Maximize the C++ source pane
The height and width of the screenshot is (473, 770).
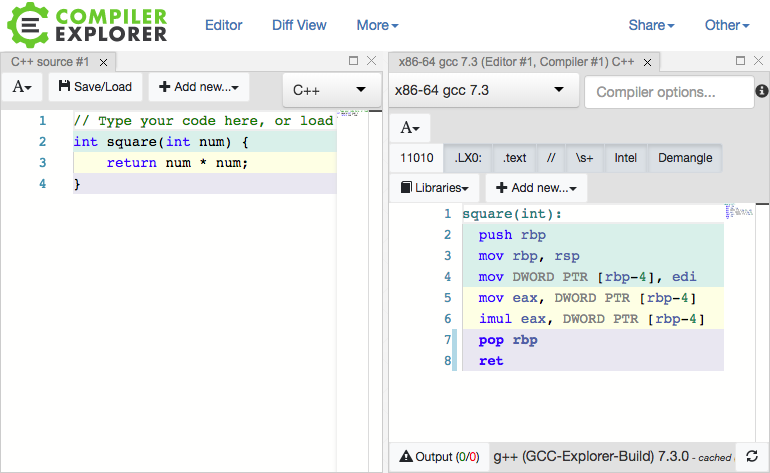353,61
